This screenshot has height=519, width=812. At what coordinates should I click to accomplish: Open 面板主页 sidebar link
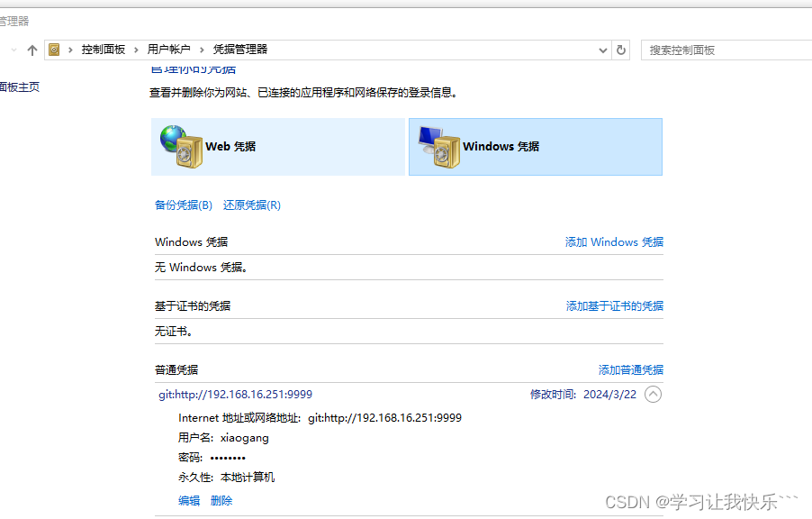(x=19, y=86)
